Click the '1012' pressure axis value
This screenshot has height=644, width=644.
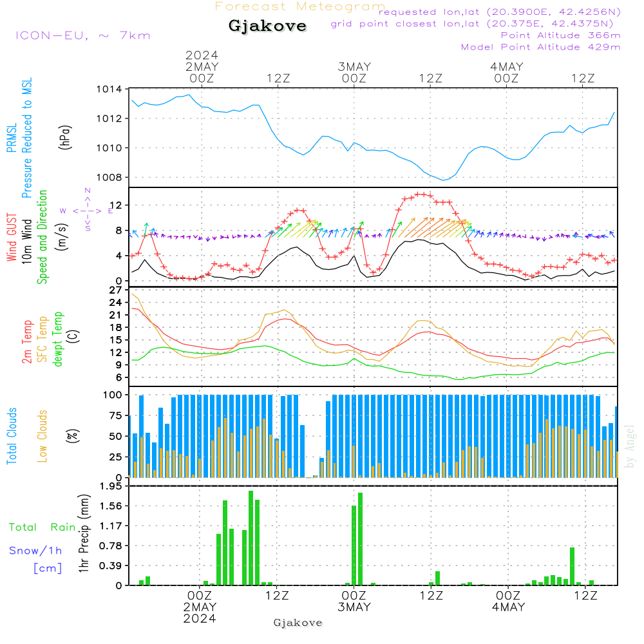[109, 118]
